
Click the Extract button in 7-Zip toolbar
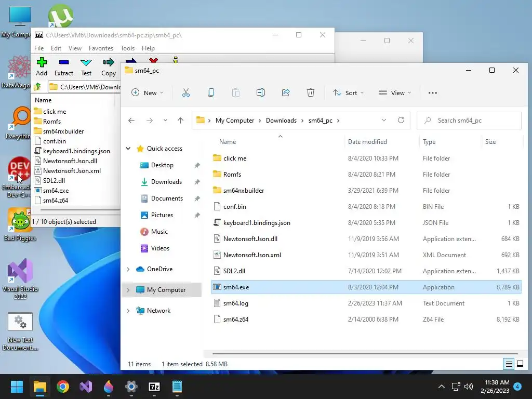64,67
